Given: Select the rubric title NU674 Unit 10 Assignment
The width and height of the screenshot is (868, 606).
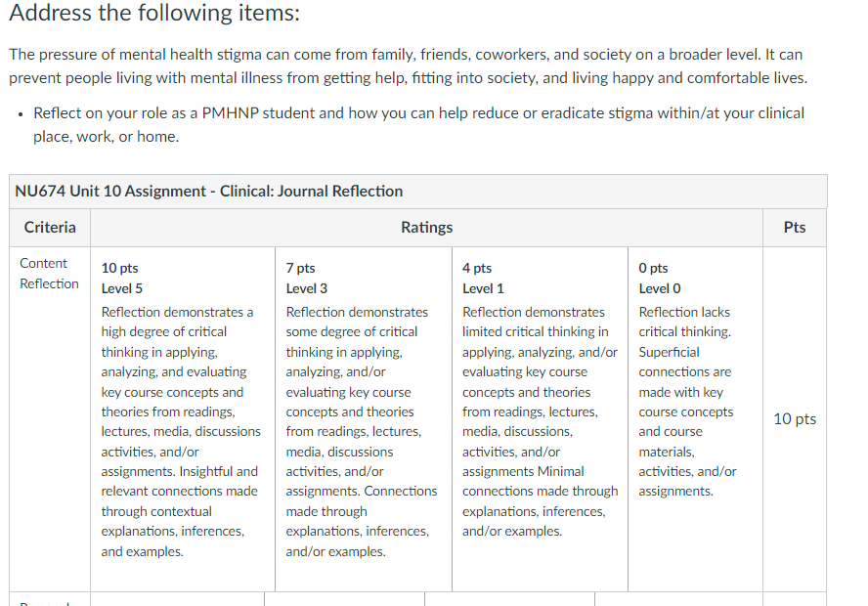Looking at the screenshot, I should click(209, 191).
